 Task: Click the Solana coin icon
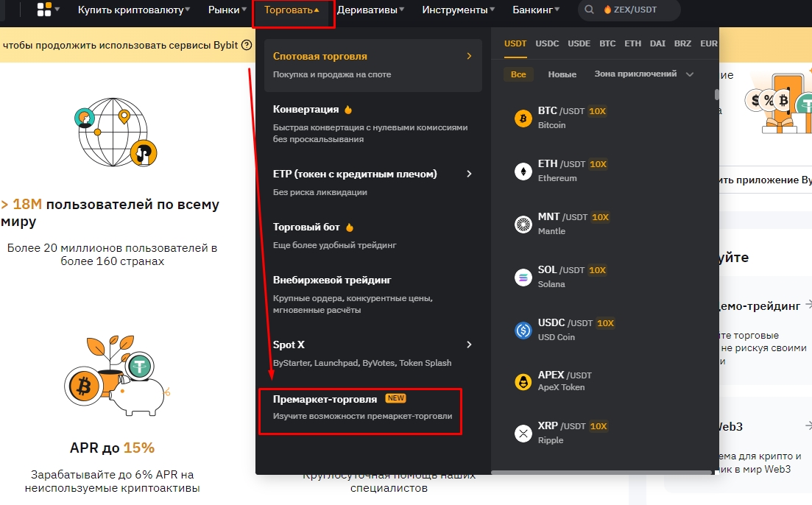523,278
